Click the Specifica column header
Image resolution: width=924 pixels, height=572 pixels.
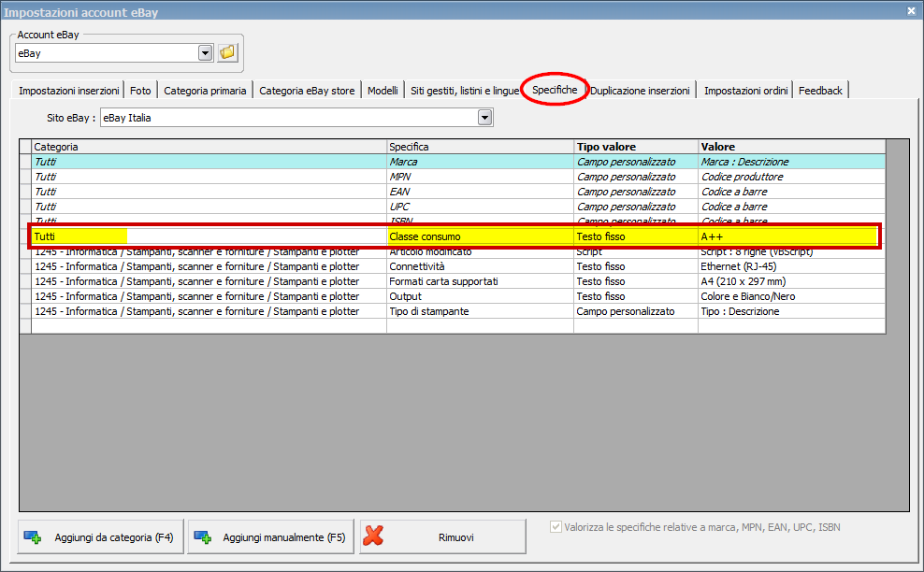pyautogui.click(x=481, y=147)
